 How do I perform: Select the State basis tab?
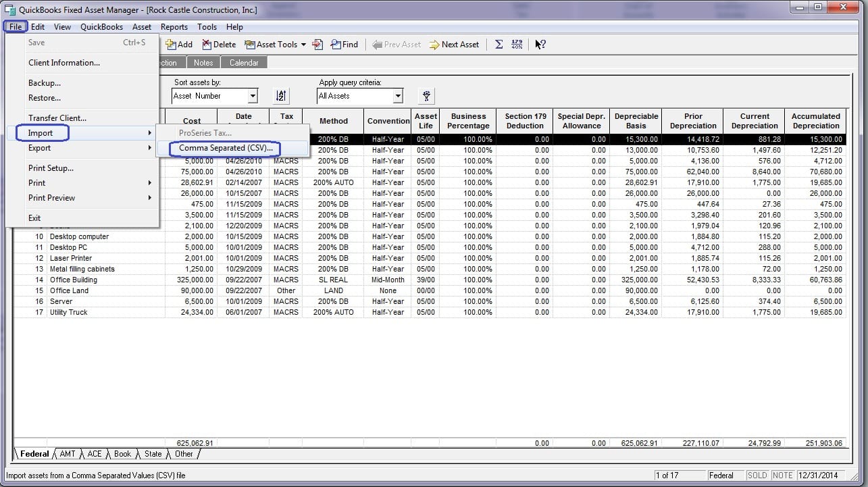click(153, 454)
